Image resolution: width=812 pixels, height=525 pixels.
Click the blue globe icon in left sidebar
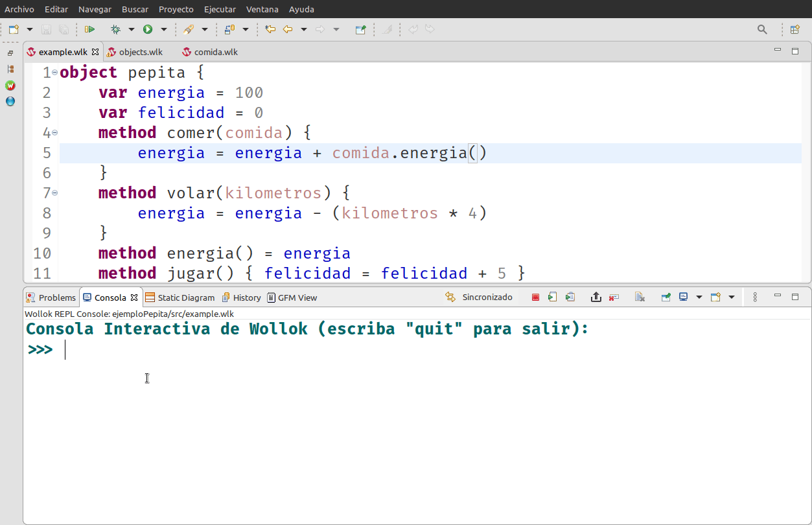pos(10,101)
